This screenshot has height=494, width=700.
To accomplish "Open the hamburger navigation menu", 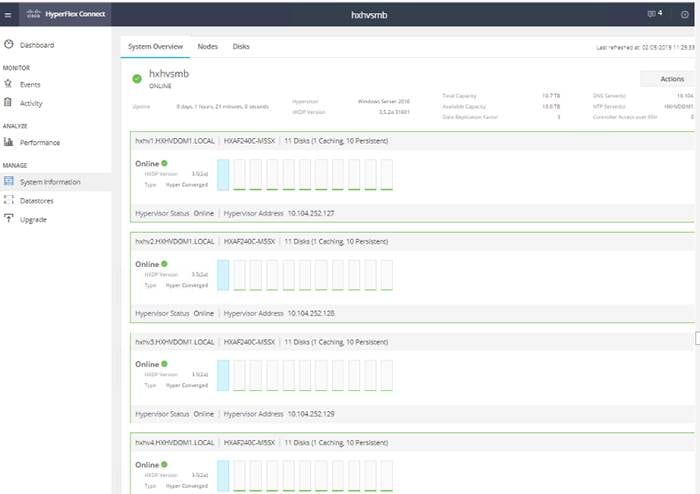I will [8, 15].
